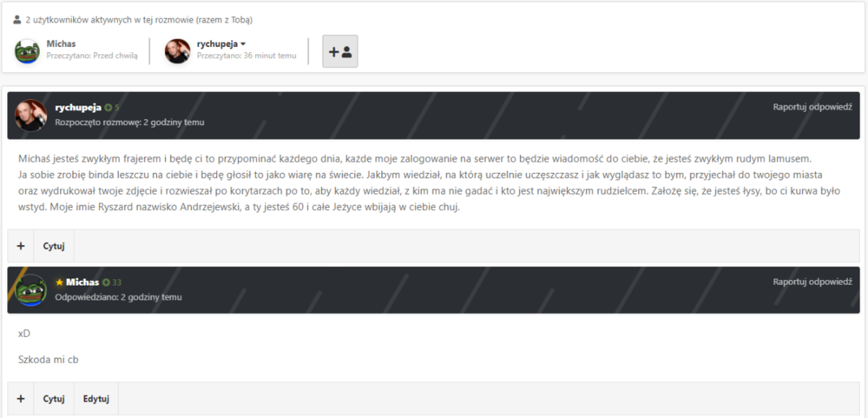The height and width of the screenshot is (418, 868).
Task: Quote rychupeja's message with Cytuj
Action: coord(54,246)
